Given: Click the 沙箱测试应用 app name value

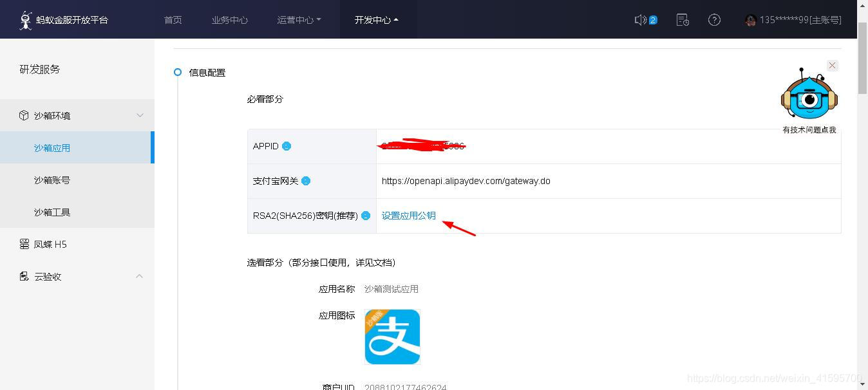Looking at the screenshot, I should (392, 289).
